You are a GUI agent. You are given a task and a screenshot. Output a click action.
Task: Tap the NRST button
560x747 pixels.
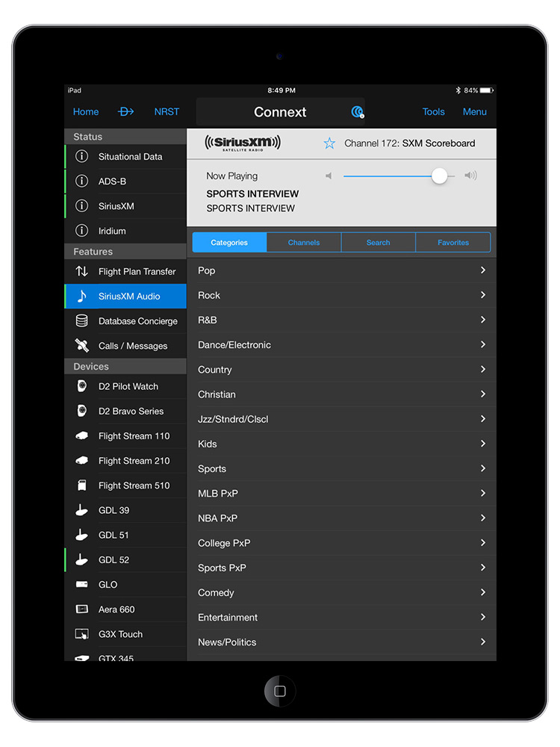[x=167, y=111]
